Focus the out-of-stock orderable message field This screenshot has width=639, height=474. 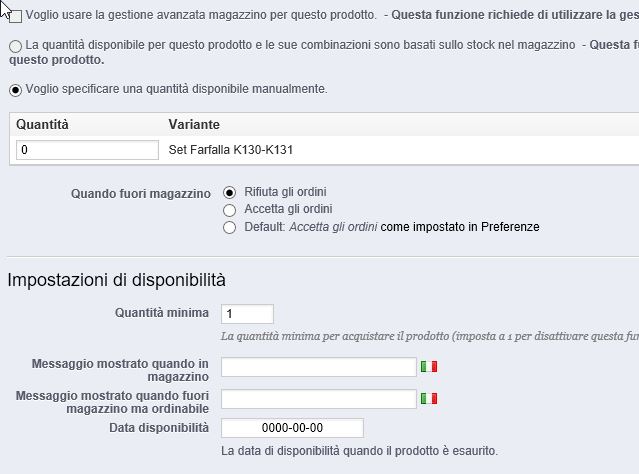tap(318, 399)
